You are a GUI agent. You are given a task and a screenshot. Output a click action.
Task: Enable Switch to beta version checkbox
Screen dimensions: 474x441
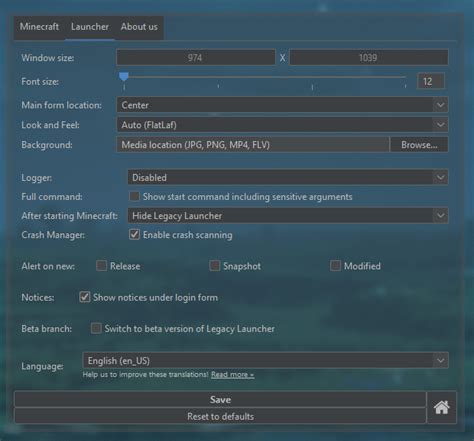pyautogui.click(x=96, y=328)
